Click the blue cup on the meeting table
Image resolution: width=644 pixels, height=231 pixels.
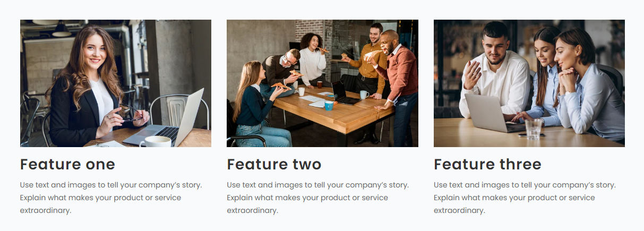click(329, 106)
